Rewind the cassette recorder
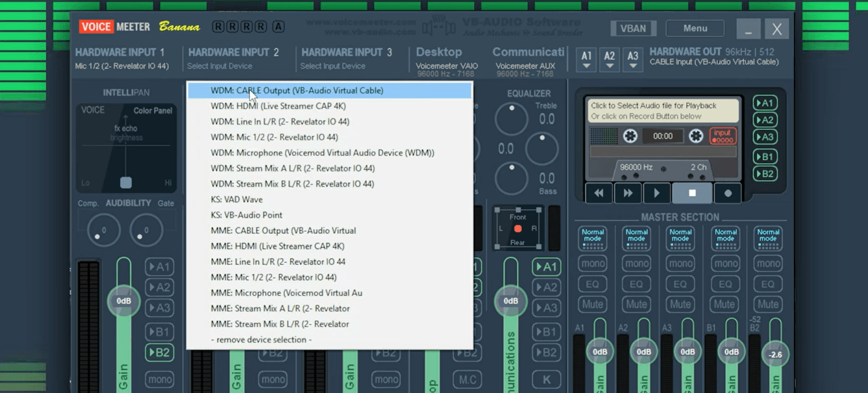Viewport: 868px width, 393px height. click(x=599, y=193)
